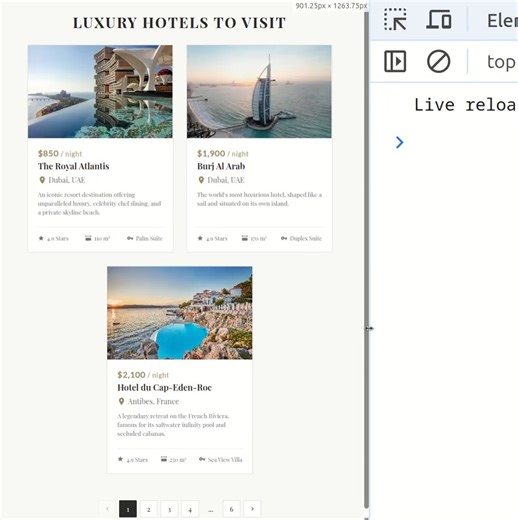The width and height of the screenshot is (518, 520).
Task: Go to pagination page 4
Action: pos(190,509)
